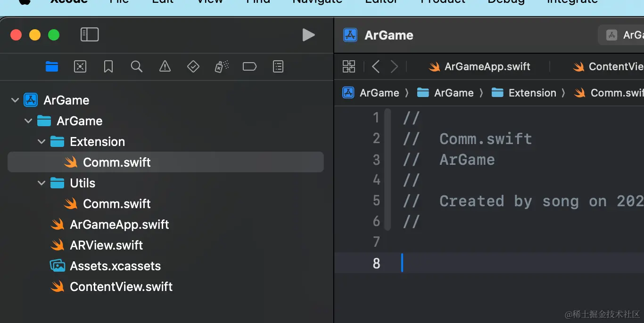Click ArGame folder in jump bar

(446, 93)
